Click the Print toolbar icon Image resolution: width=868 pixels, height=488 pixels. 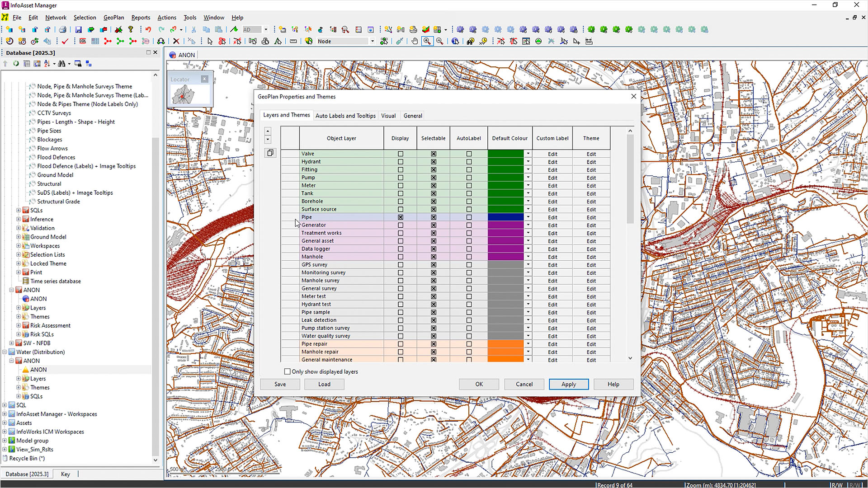[62, 29]
